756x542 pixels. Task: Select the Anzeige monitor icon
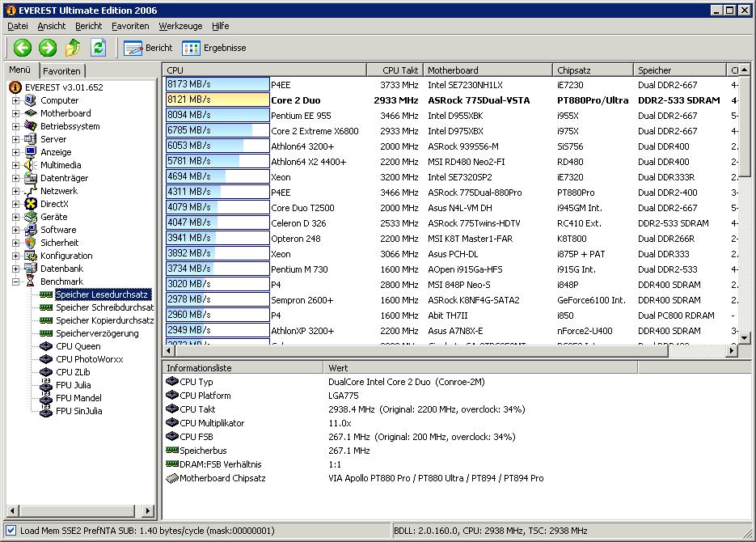31,152
